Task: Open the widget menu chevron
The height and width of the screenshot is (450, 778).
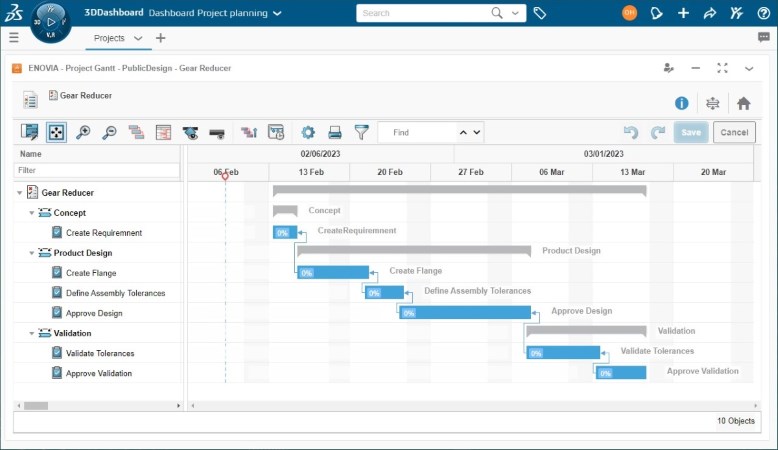Action: point(749,68)
